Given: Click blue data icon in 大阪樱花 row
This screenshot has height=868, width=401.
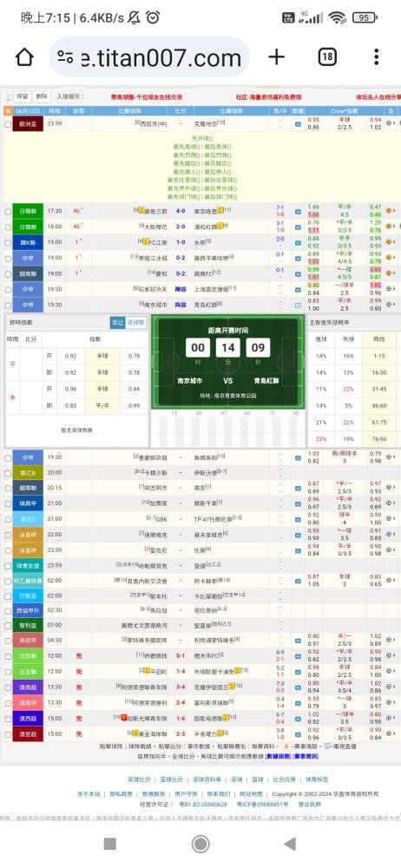Looking at the screenshot, I should pyautogui.click(x=298, y=227).
